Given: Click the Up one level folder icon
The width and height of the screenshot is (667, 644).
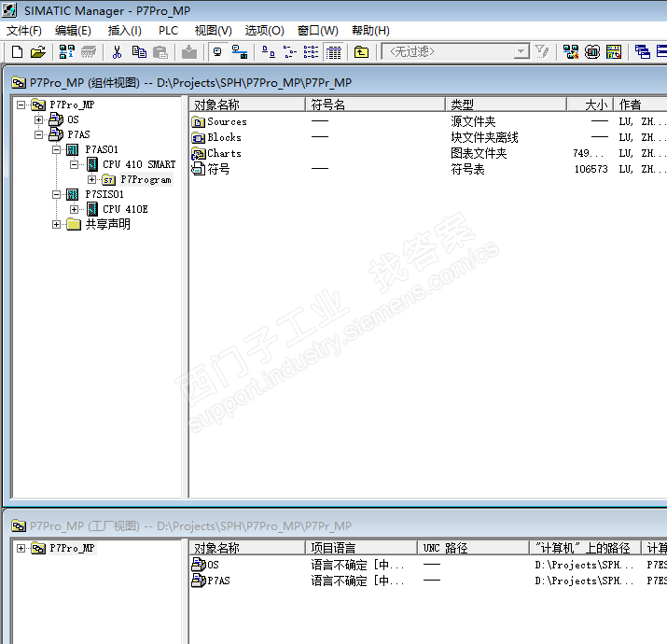Looking at the screenshot, I should click(x=361, y=52).
